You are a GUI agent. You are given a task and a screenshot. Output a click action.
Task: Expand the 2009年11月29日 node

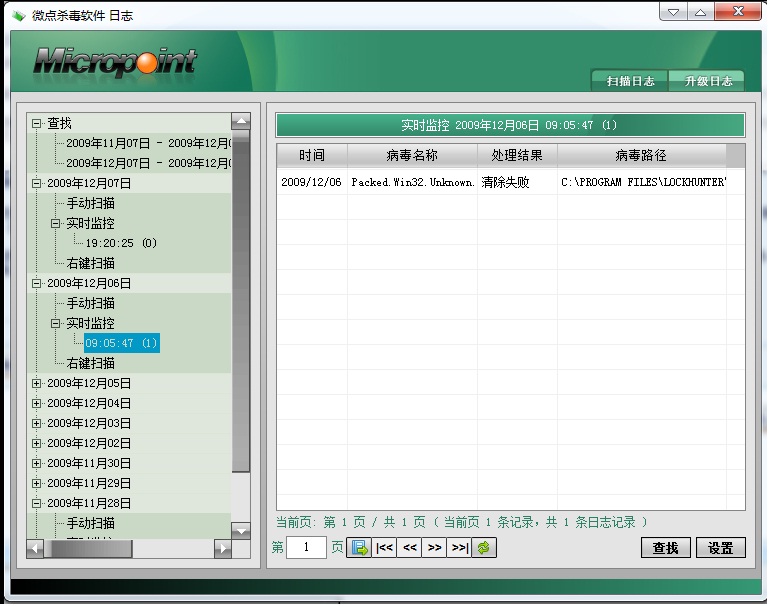pyautogui.click(x=36, y=483)
